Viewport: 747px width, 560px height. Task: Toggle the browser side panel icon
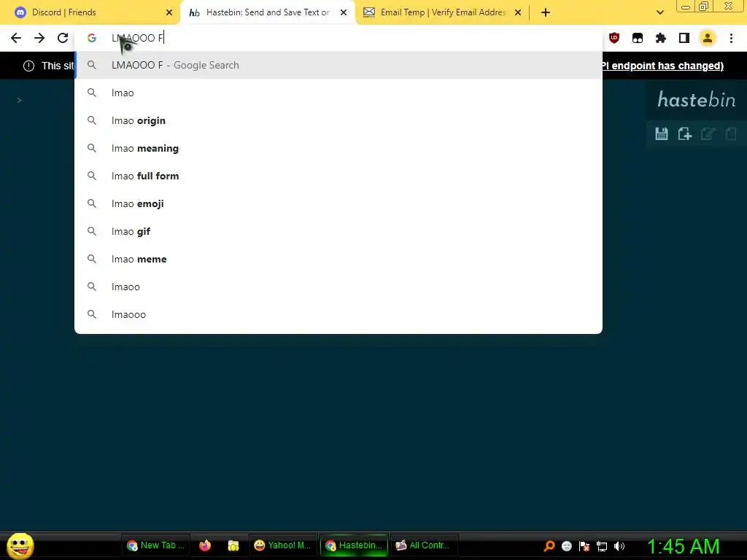pos(684,38)
